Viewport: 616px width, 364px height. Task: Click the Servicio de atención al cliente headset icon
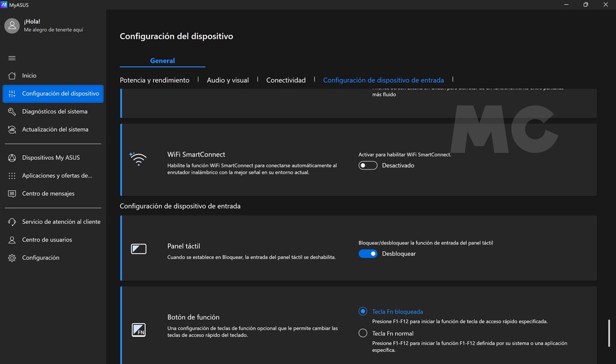click(x=12, y=222)
